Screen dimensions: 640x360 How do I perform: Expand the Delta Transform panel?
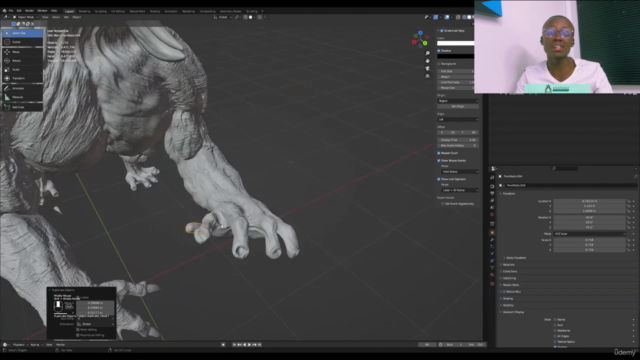(515, 258)
